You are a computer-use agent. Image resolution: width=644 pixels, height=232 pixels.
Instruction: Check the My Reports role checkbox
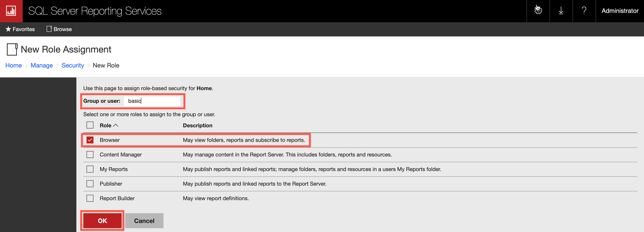point(90,169)
